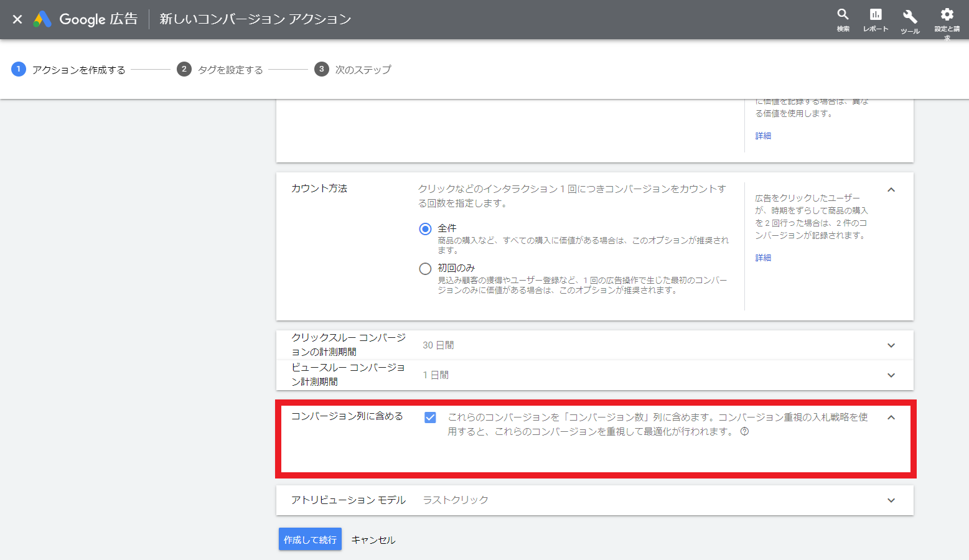Screen dimensions: 969x560
Task: Go to step 3 次のステップ
Action: click(353, 69)
